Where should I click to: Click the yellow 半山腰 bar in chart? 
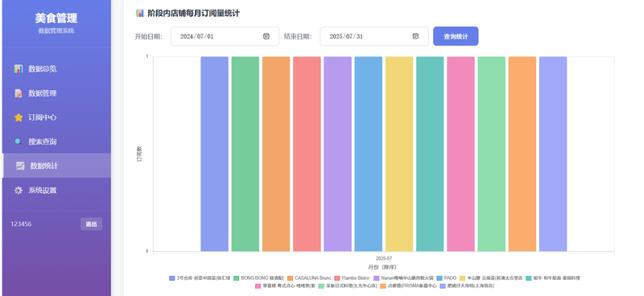399,154
